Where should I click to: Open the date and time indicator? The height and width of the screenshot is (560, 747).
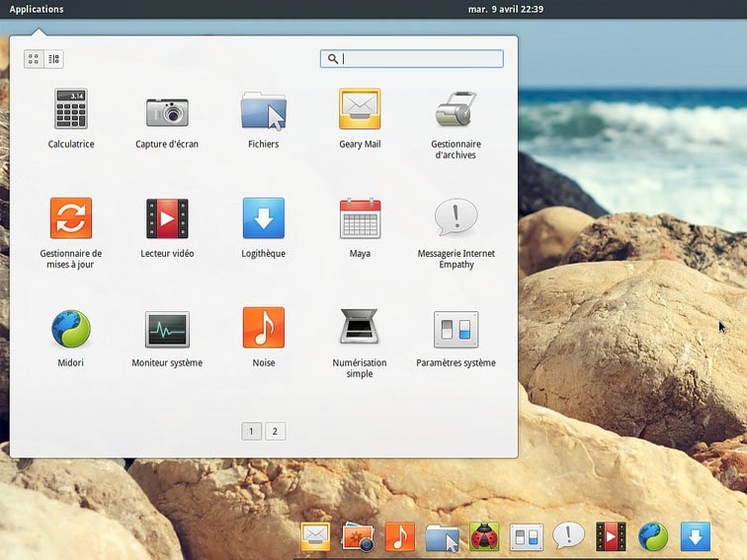506,9
